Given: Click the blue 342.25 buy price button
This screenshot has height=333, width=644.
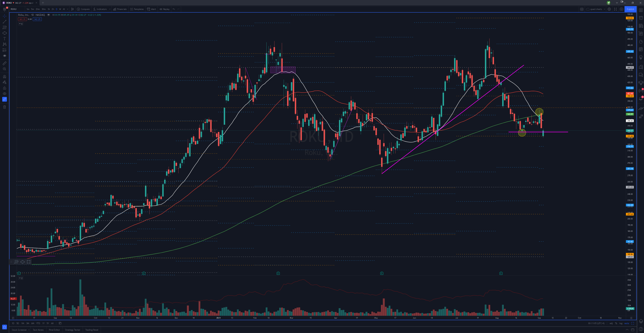Looking at the screenshot, I should click(37, 19).
